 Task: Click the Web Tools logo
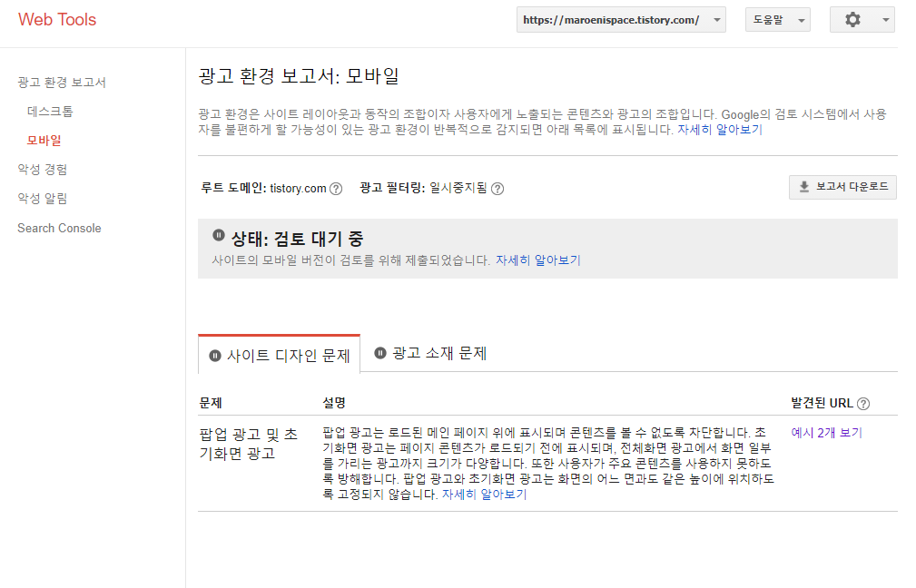[56, 19]
